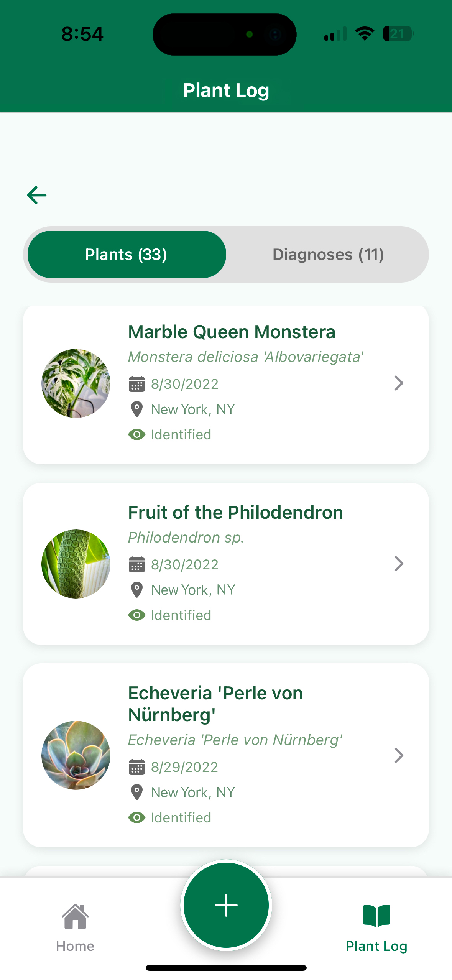Tap location pin on Marble Queen Monstera

point(136,409)
